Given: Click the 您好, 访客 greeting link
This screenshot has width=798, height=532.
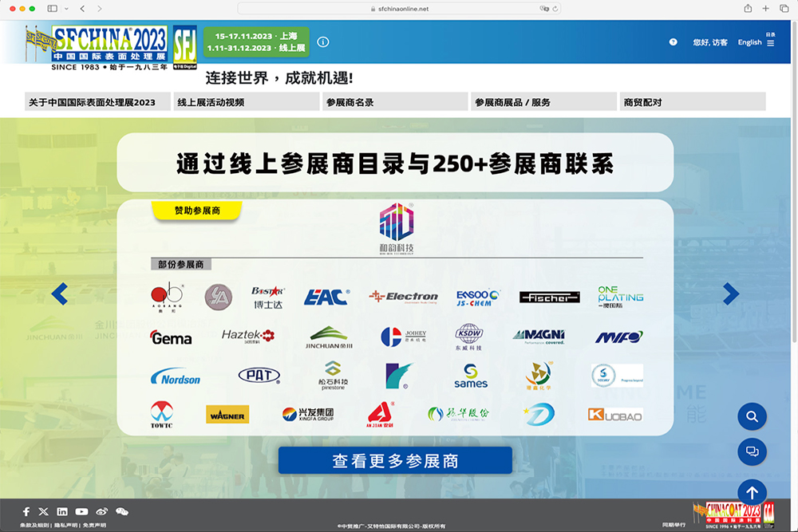Looking at the screenshot, I should [710, 42].
